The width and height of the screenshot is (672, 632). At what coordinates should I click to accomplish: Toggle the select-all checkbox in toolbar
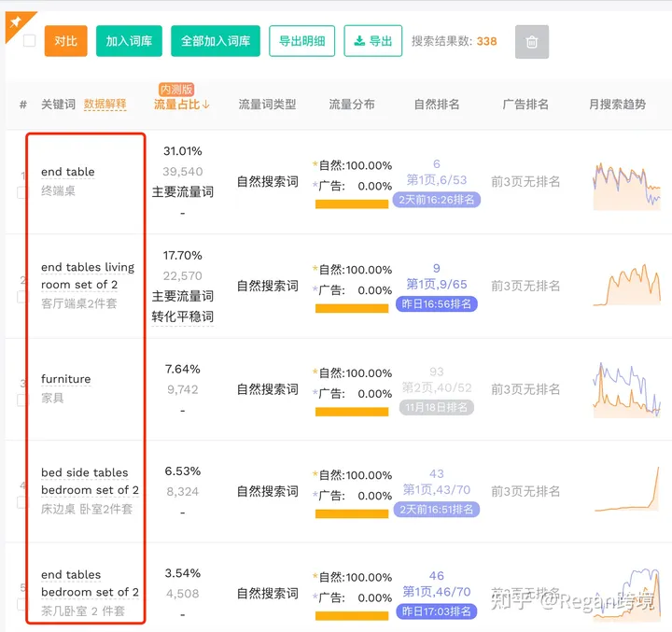[30, 41]
